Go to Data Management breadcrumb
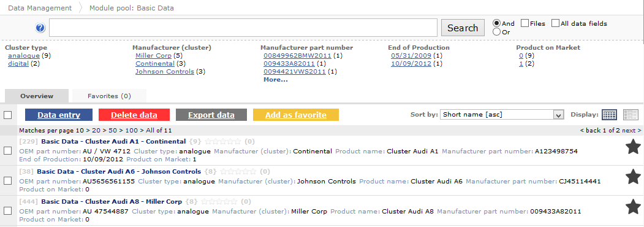Screen dimensions: 644x227 40,8
